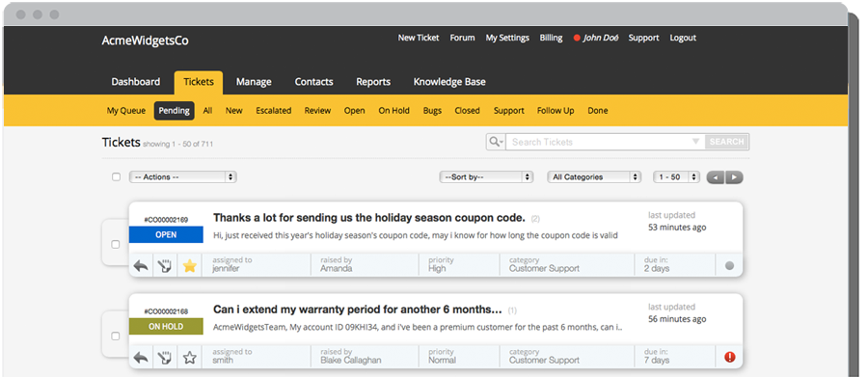Filter tickets by Open
The image size is (868, 377).
click(354, 111)
